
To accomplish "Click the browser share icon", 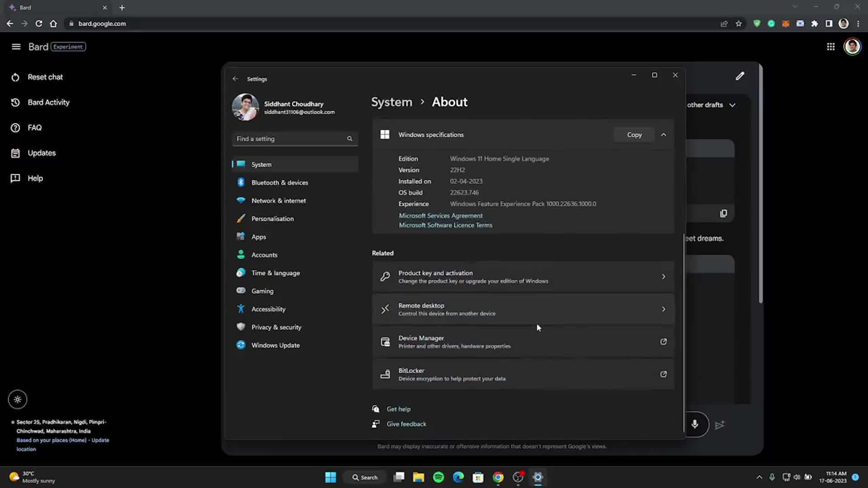I will 724,23.
